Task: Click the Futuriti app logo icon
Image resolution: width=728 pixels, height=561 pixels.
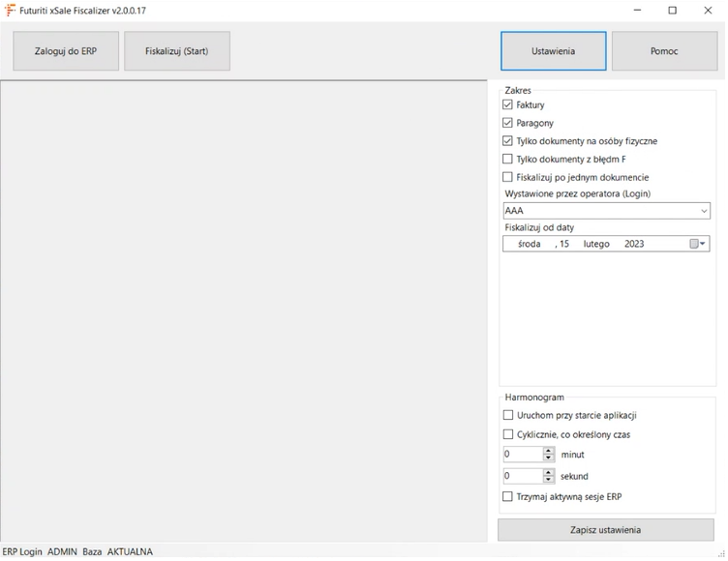Action: [x=11, y=11]
